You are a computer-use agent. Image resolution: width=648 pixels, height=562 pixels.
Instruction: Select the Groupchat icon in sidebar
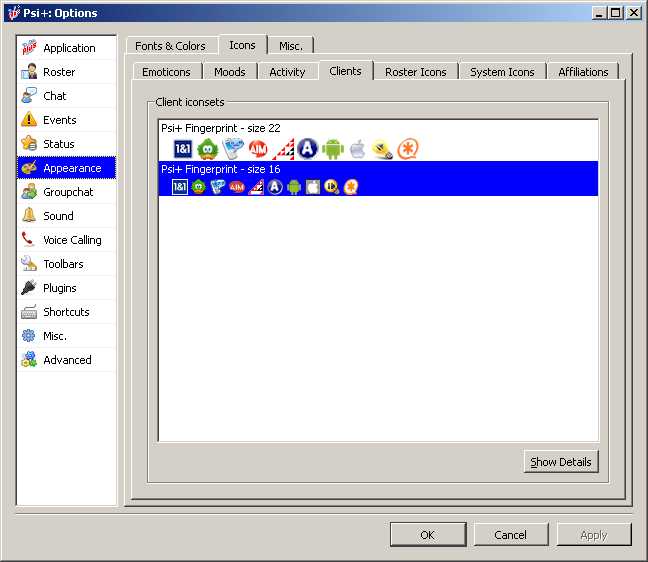coord(29,192)
